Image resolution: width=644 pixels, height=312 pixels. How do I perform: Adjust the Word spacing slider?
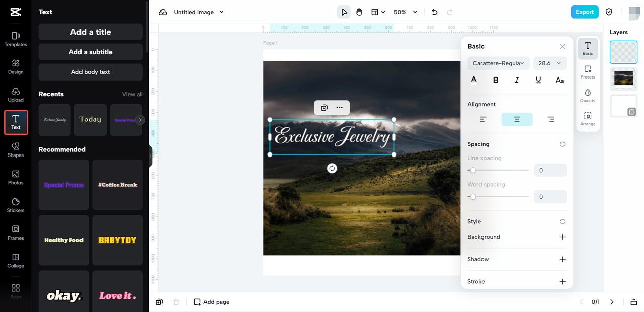[498, 197]
